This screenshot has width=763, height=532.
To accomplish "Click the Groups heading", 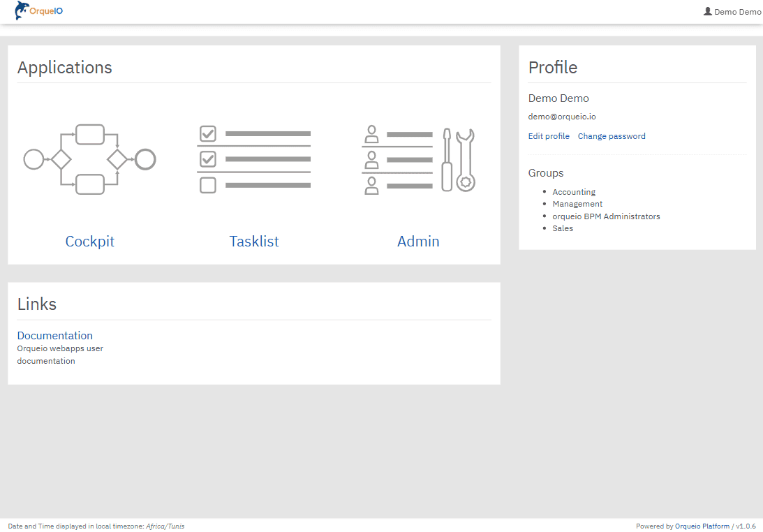I will [x=545, y=173].
